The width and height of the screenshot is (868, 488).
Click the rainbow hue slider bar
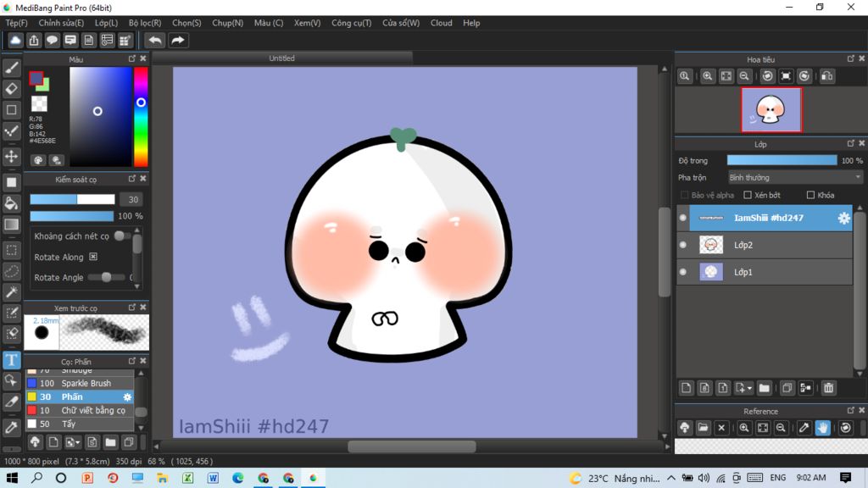141,117
